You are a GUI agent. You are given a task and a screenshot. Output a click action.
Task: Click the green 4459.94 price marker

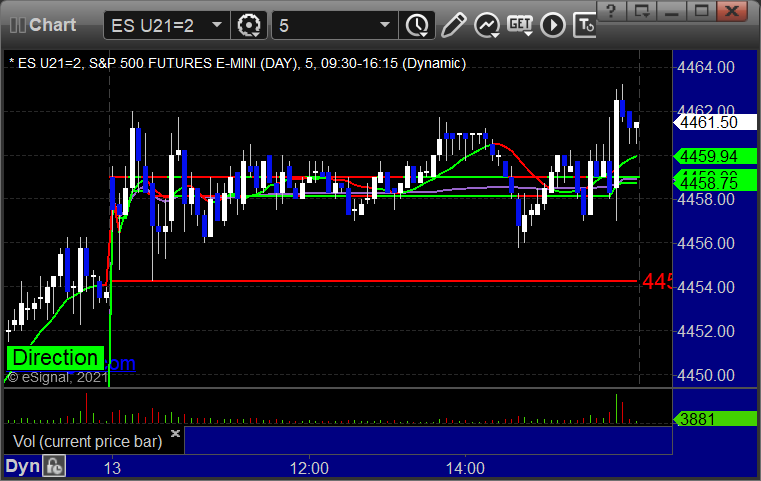click(715, 156)
